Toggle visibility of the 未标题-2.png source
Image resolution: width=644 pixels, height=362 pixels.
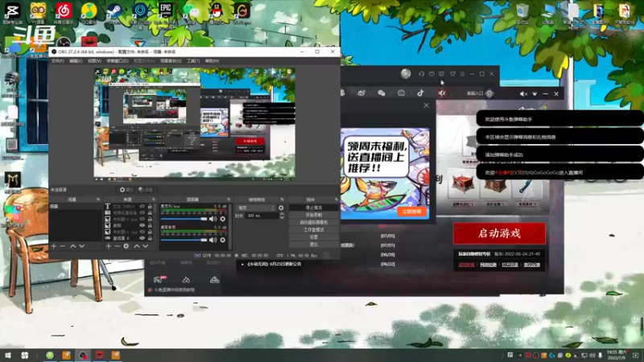[142, 219]
